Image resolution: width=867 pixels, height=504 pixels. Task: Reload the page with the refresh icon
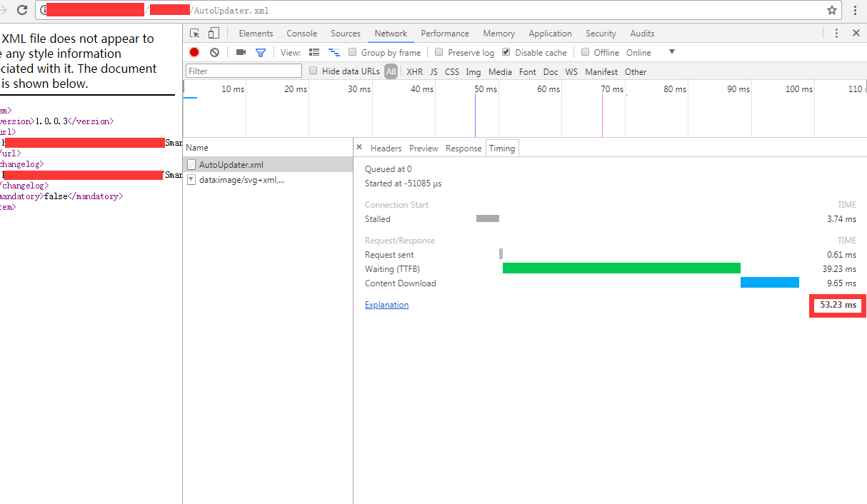pyautogui.click(x=22, y=10)
